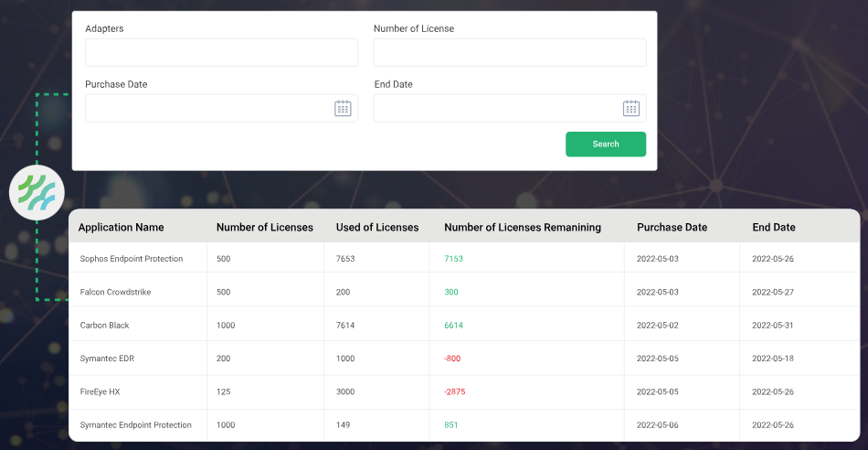868x450 pixels.
Task: Open the Purchase Date calendar picker
Action: [343, 108]
